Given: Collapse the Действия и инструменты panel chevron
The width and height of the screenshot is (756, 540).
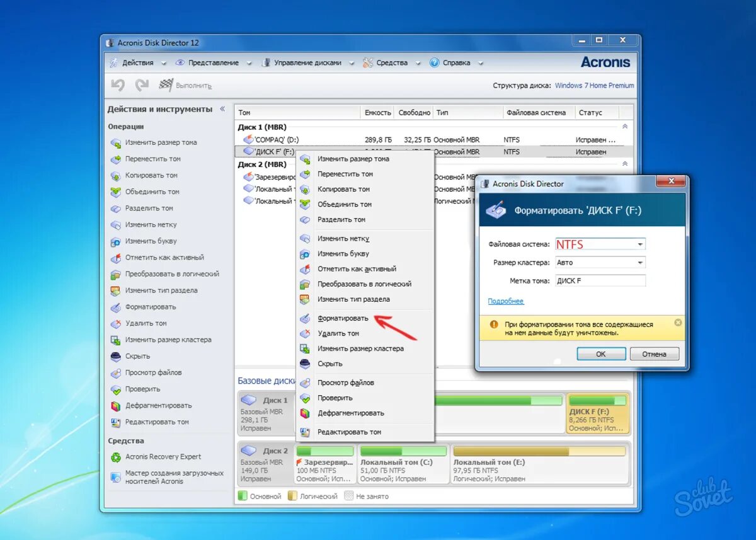Looking at the screenshot, I should point(222,109).
